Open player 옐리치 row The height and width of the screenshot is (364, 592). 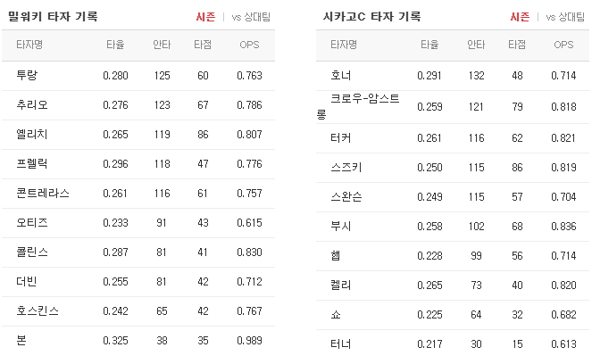pyautogui.click(x=138, y=135)
